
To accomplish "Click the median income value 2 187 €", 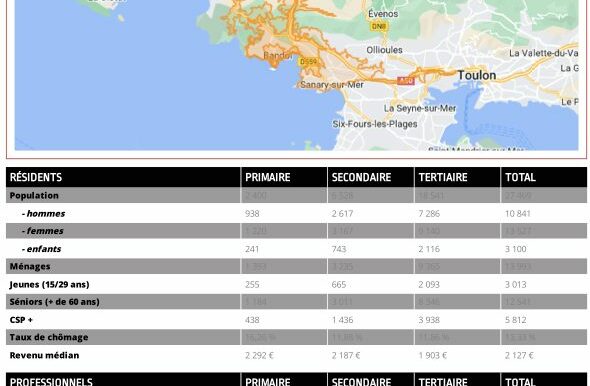I will [346, 355].
